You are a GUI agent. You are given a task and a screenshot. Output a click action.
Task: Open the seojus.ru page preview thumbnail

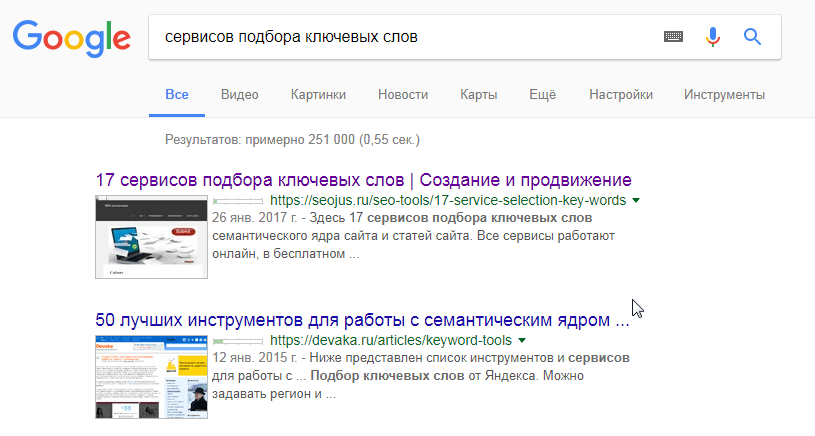click(151, 237)
